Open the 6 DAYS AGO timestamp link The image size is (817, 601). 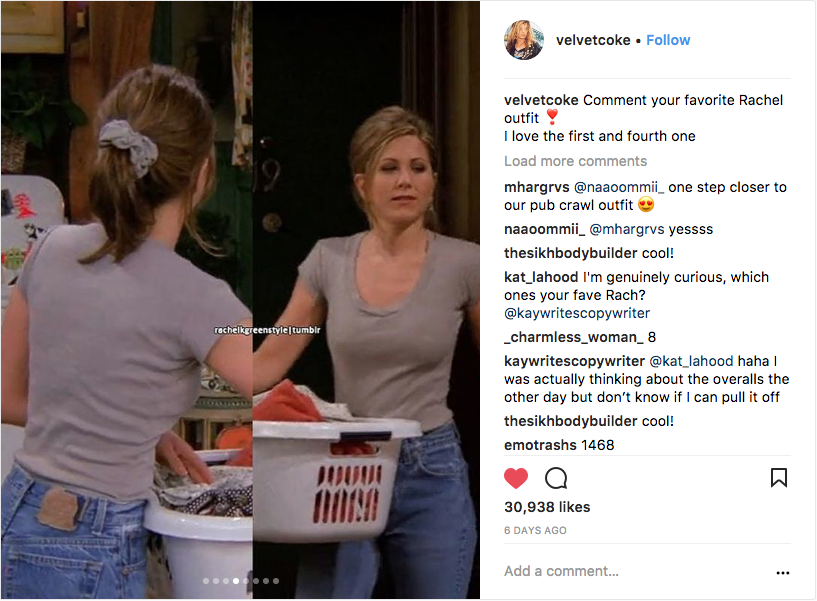tap(535, 531)
